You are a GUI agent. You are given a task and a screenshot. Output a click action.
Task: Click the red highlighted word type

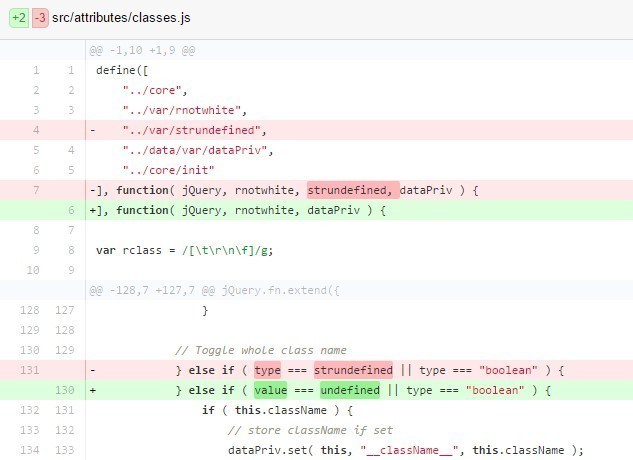click(x=267, y=370)
